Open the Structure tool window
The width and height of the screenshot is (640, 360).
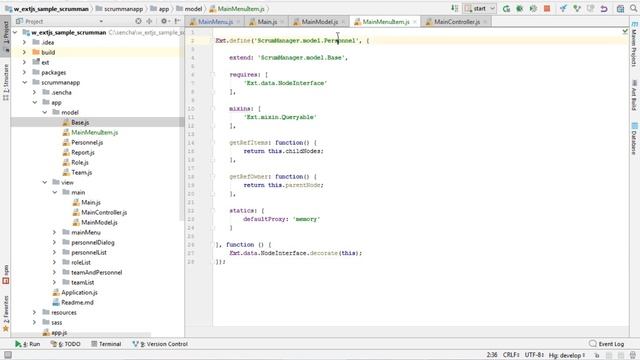(x=6, y=83)
